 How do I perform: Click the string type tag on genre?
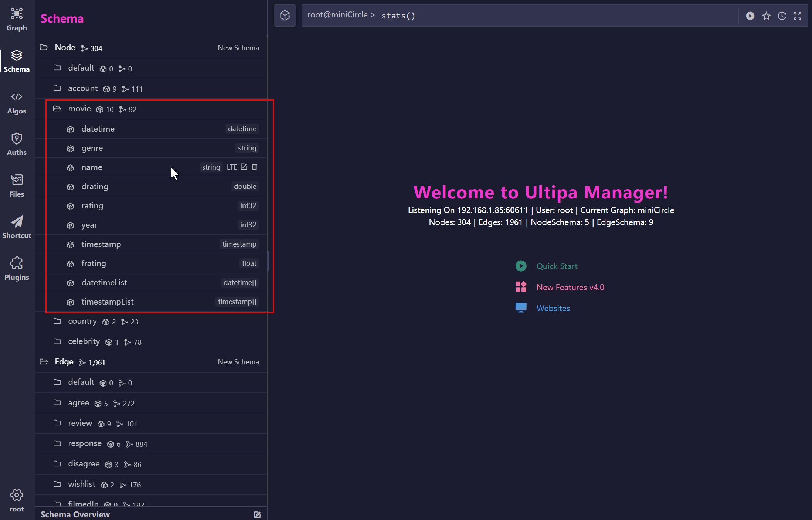click(x=247, y=148)
